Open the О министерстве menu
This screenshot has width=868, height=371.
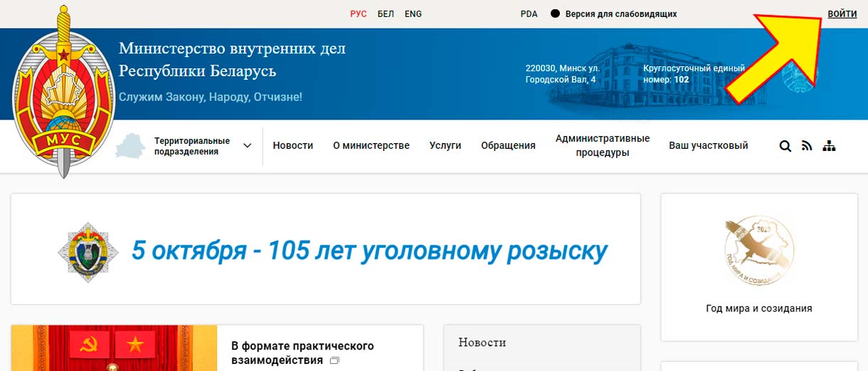[x=371, y=146]
